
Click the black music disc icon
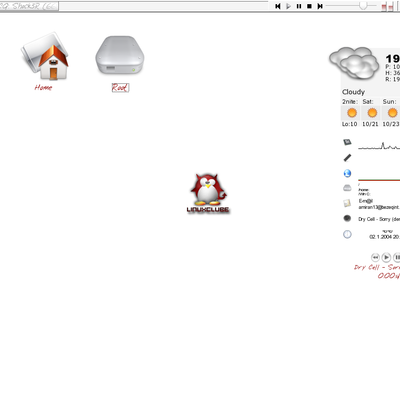click(x=347, y=218)
